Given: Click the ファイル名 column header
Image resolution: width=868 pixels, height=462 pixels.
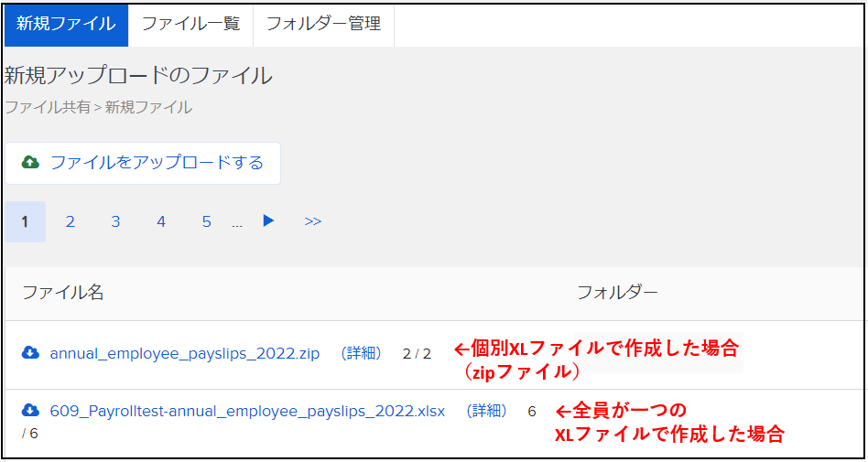Looking at the screenshot, I should (63, 292).
